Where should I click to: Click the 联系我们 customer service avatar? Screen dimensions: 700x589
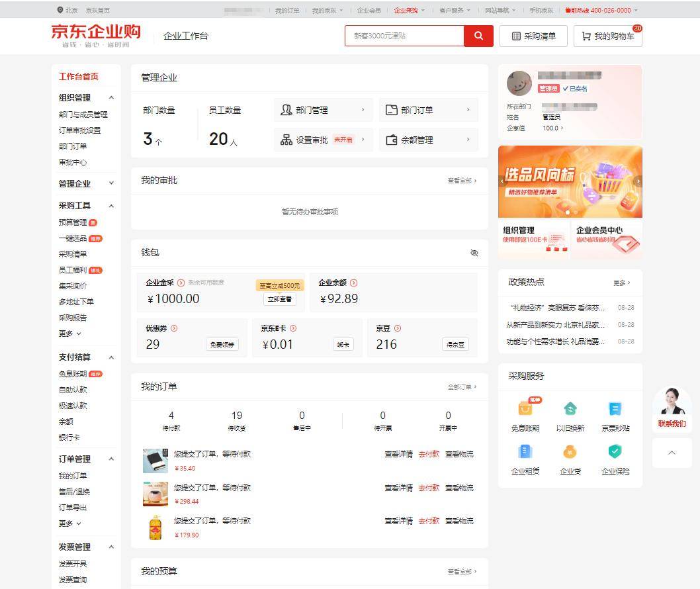[x=672, y=402]
